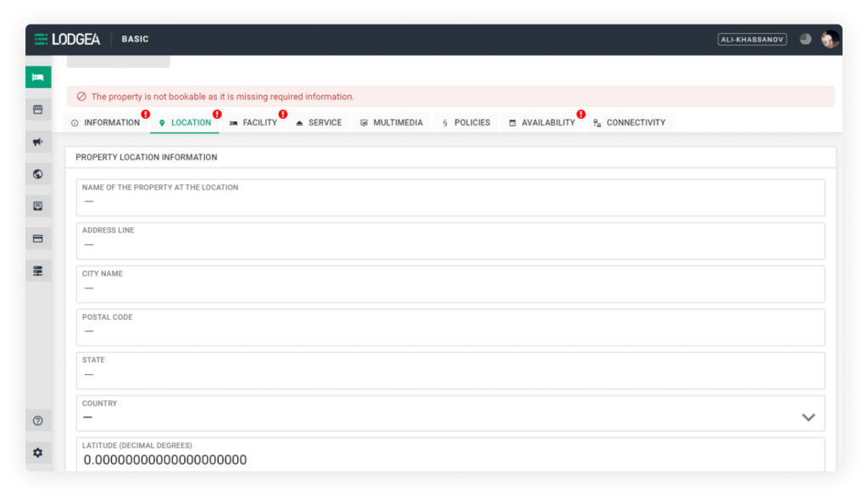
Task: Click the Property Location Information heading
Action: [x=146, y=157]
